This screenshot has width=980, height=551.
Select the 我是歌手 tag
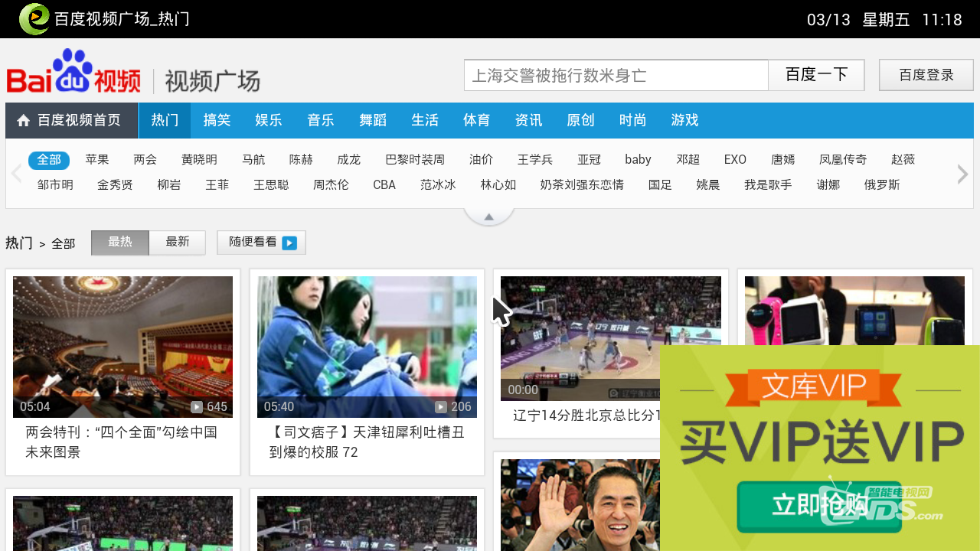[768, 184]
